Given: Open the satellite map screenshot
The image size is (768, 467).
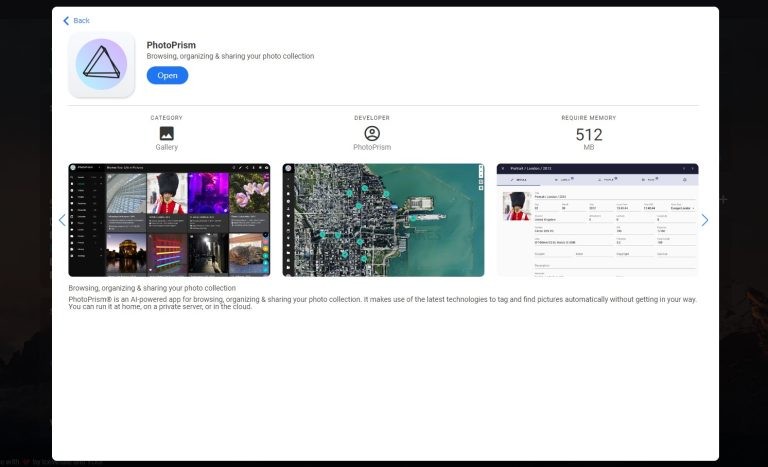Looking at the screenshot, I should [383, 220].
